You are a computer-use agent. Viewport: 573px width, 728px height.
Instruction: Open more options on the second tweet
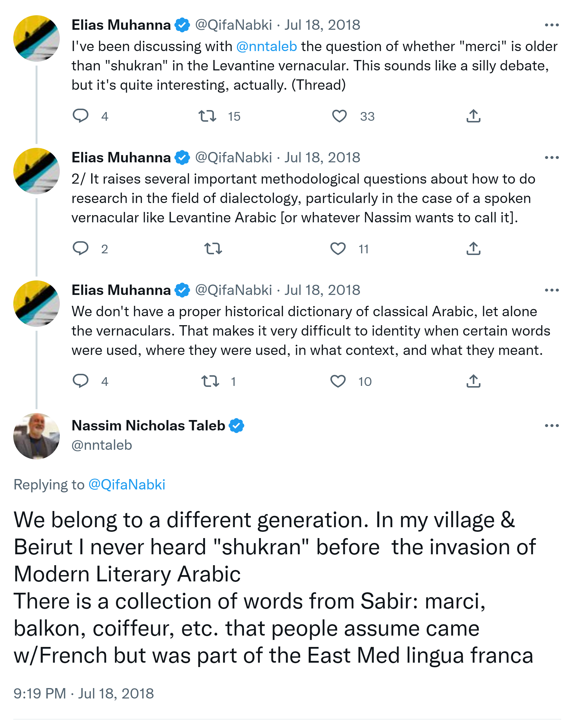pyautogui.click(x=551, y=157)
